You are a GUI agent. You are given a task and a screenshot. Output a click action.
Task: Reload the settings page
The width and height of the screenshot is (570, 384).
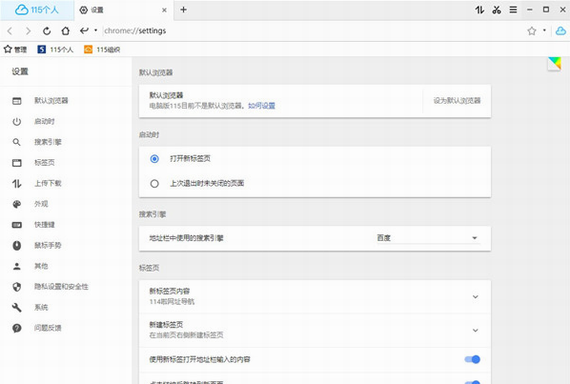47,31
